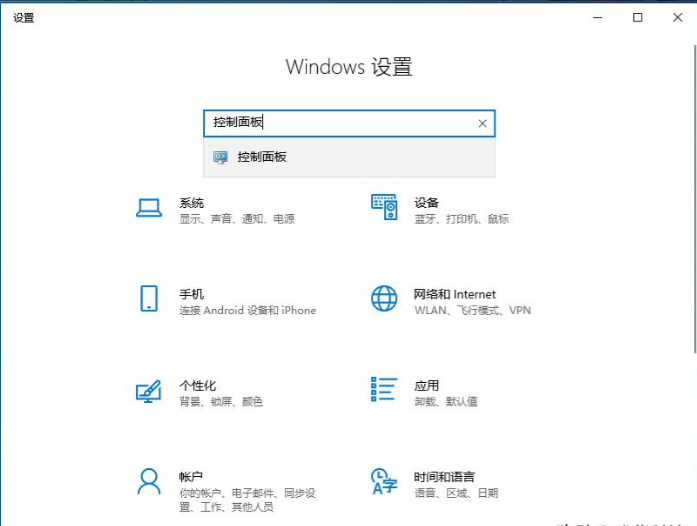
Task: Open the System laptop icon
Action: coord(149,208)
